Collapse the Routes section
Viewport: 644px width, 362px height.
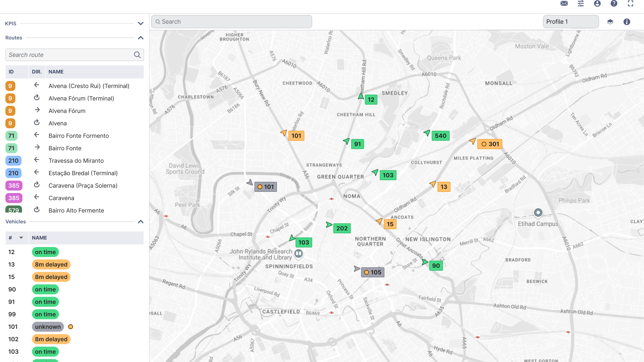point(141,38)
